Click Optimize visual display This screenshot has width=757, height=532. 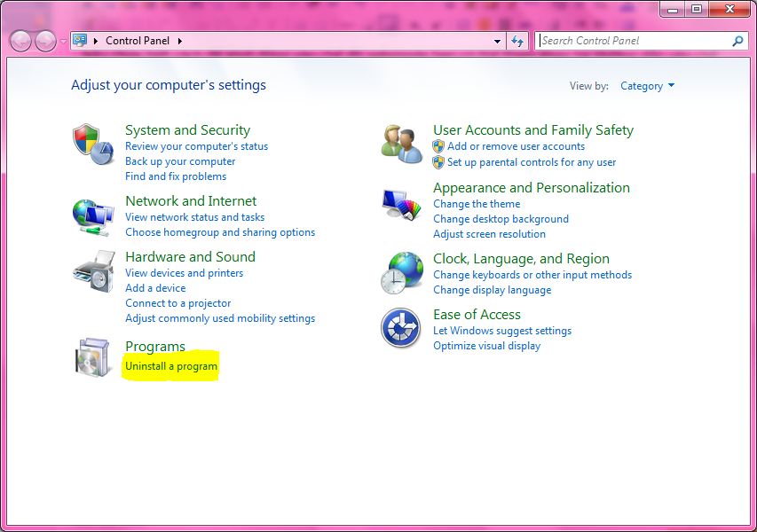pyautogui.click(x=486, y=346)
